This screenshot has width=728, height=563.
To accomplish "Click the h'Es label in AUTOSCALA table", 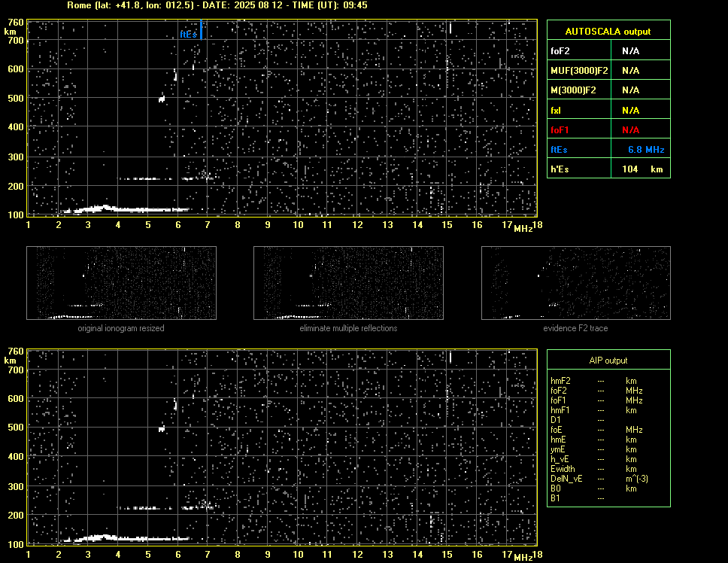I will 560,169.
